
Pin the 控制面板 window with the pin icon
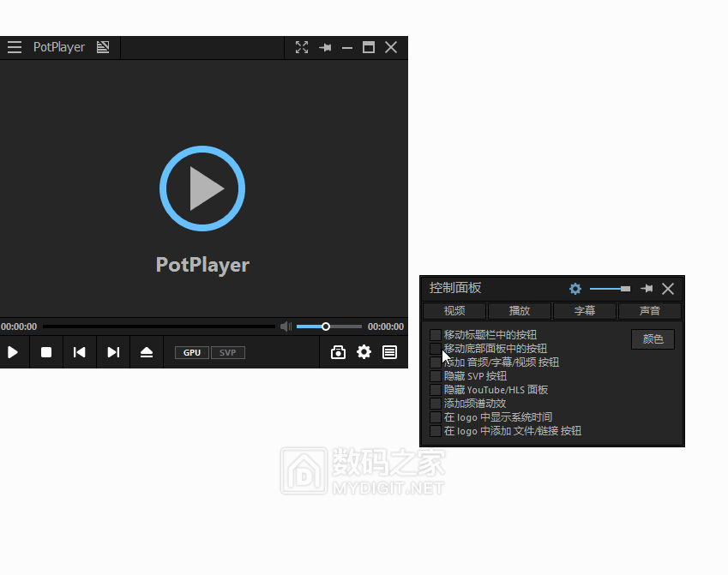(x=646, y=289)
